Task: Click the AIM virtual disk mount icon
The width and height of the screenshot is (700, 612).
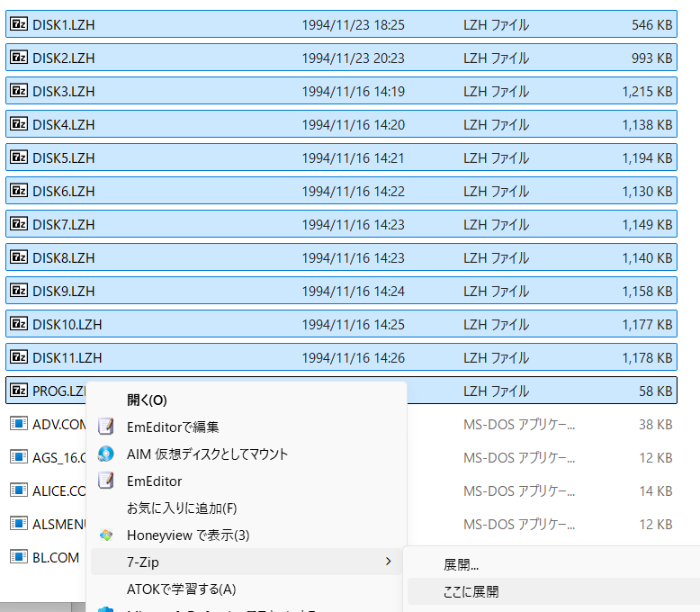Action: [x=106, y=454]
